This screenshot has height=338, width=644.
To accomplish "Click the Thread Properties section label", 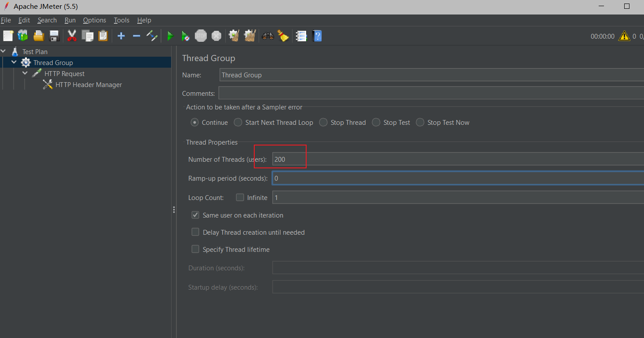I will coord(212,142).
